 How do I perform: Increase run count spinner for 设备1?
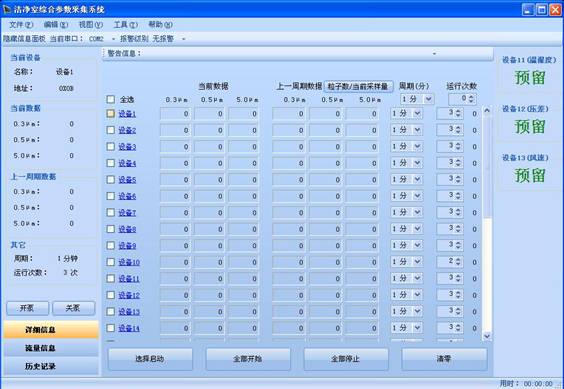point(458,112)
